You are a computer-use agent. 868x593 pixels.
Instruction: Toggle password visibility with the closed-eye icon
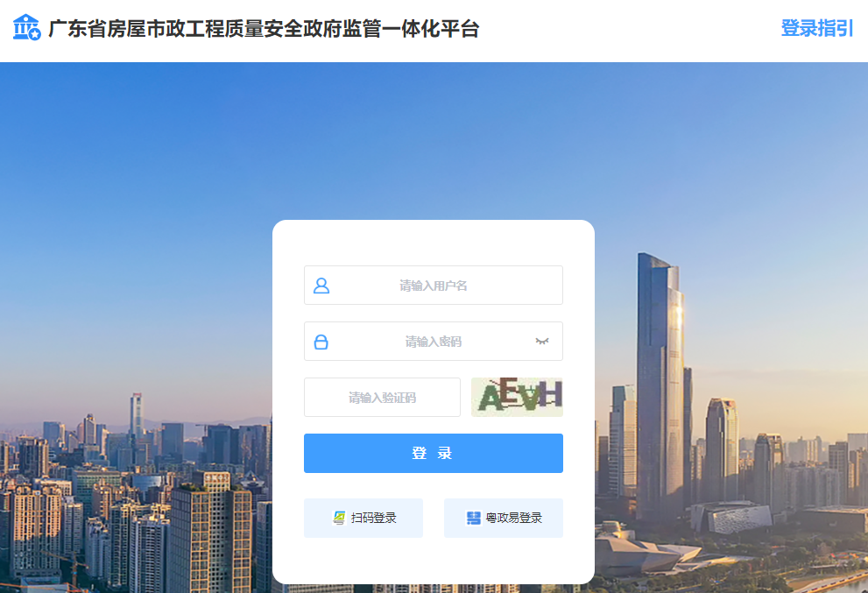coord(542,341)
